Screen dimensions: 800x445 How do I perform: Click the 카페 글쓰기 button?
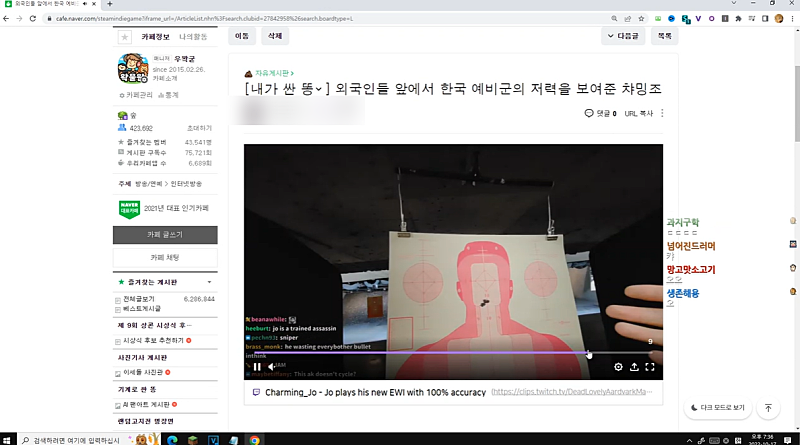point(165,234)
